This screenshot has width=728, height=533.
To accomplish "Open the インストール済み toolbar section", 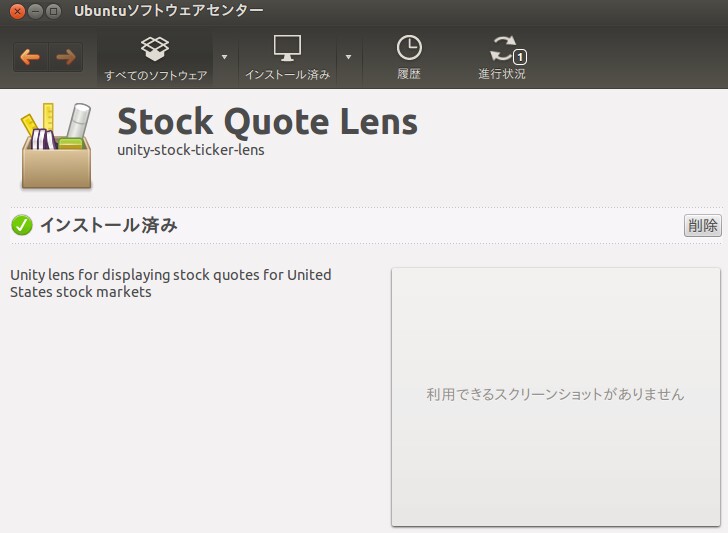I will (287, 58).
